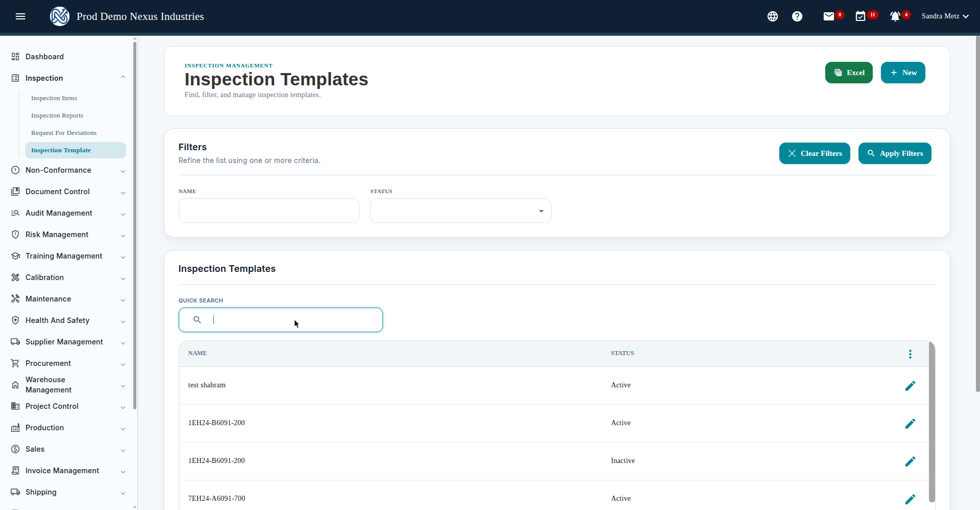Open the Sandra Metz user menu
980x510 pixels.
(945, 16)
